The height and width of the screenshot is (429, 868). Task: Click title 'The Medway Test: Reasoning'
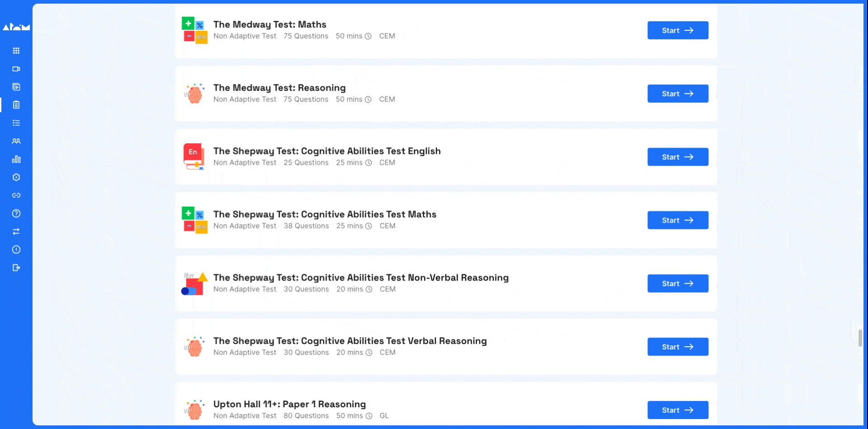pyautogui.click(x=279, y=88)
